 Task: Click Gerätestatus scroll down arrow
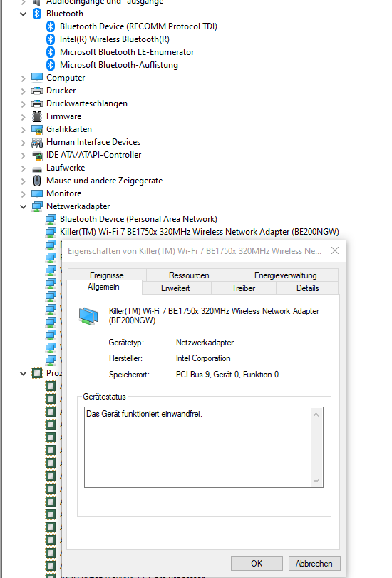click(x=316, y=481)
